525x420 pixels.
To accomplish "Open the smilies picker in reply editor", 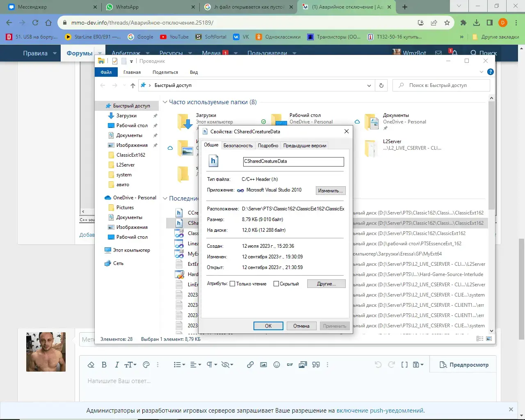I will [x=277, y=365].
